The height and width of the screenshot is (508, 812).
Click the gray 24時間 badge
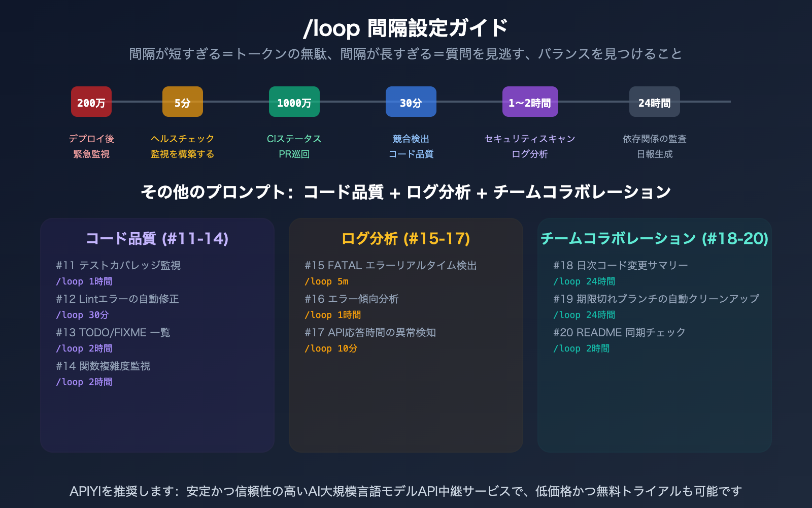pyautogui.click(x=654, y=102)
